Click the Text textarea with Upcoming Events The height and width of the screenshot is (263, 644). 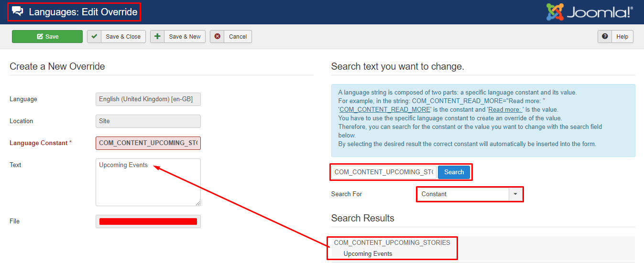[148, 182]
